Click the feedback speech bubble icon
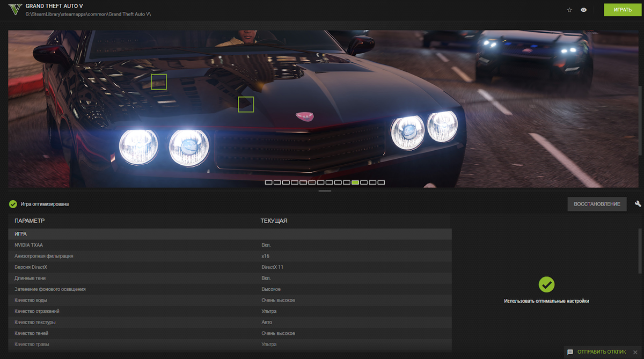The height and width of the screenshot is (359, 644). (570, 352)
